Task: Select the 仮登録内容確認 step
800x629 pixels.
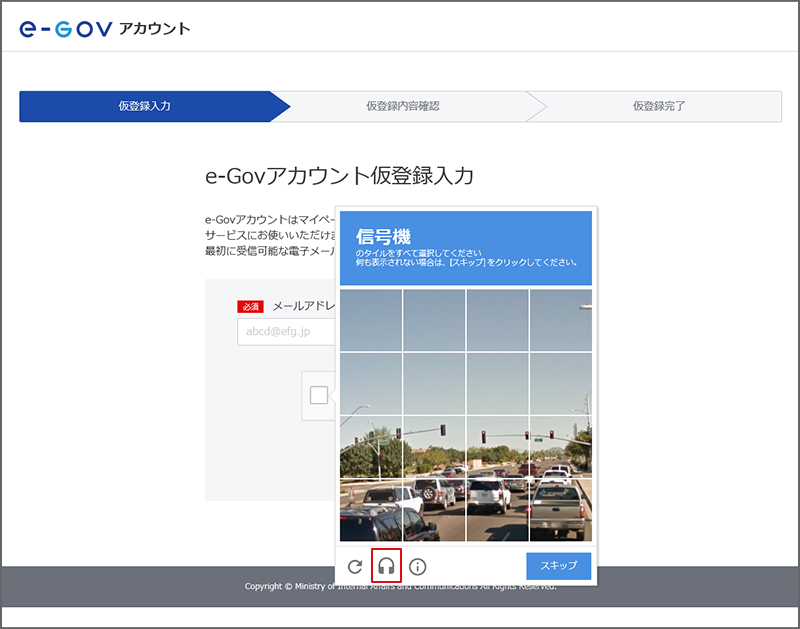Action: click(x=403, y=106)
